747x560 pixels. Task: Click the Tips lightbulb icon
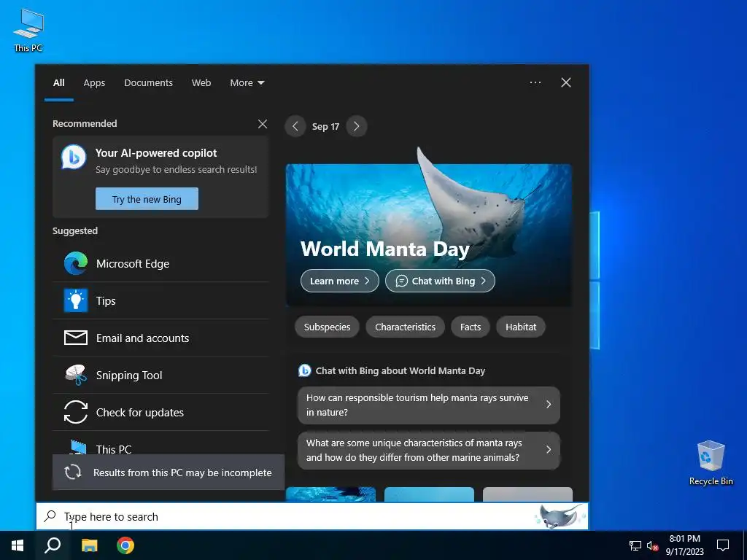[x=76, y=300]
